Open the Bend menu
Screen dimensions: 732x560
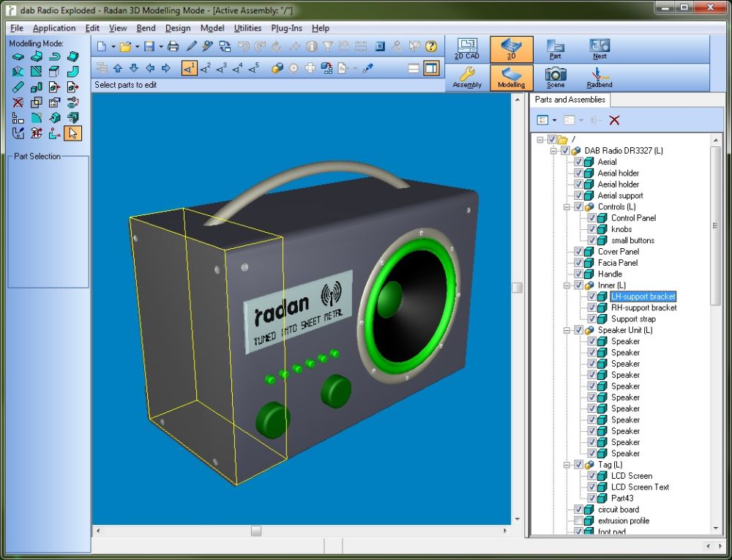pyautogui.click(x=146, y=28)
